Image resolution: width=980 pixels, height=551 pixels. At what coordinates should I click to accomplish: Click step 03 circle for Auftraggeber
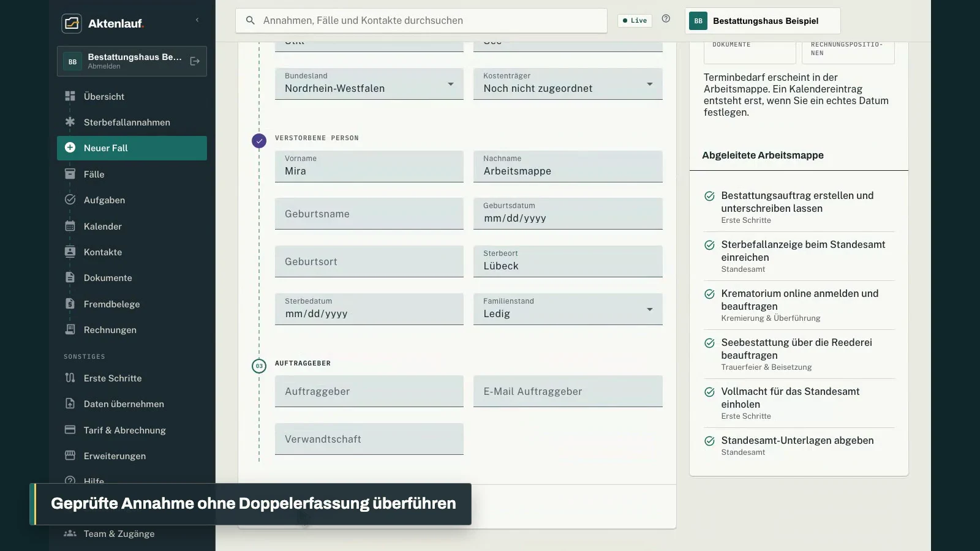click(x=259, y=366)
